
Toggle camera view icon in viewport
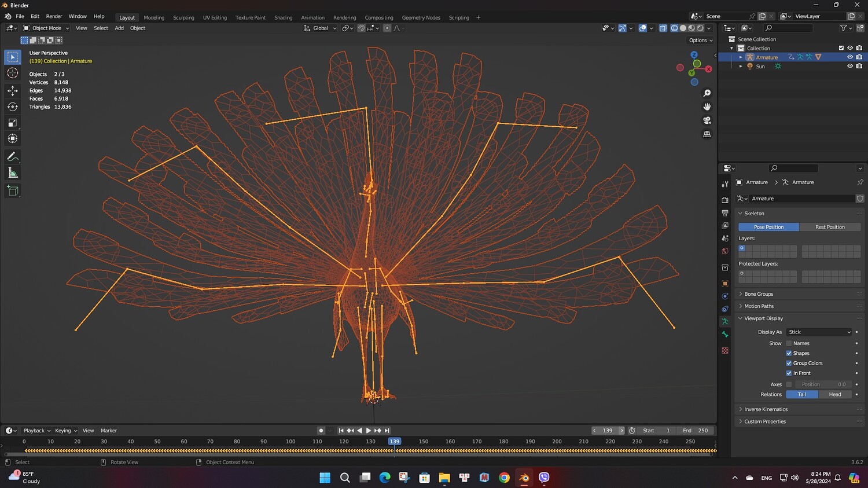[707, 120]
